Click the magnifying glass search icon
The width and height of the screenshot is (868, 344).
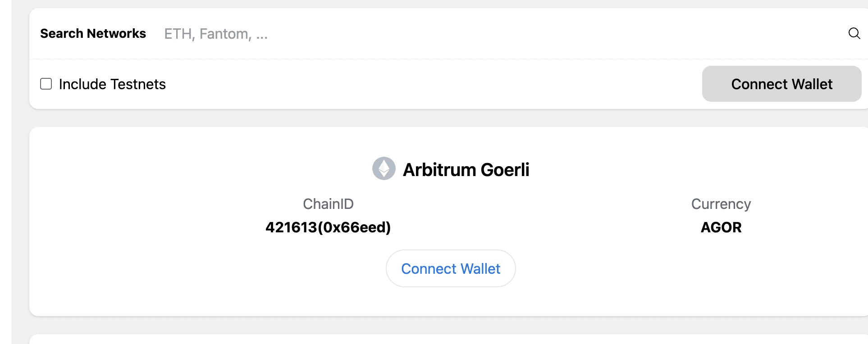(x=854, y=33)
